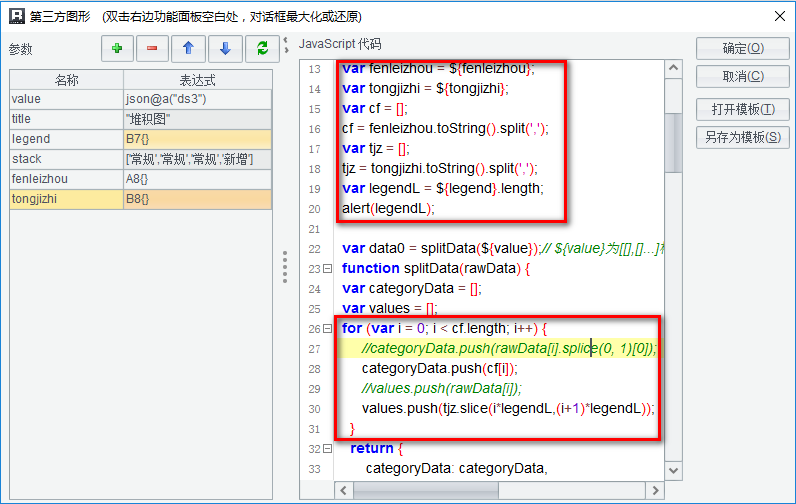
Task: Click code line 14 var tongjizhi
Action: 425,88
